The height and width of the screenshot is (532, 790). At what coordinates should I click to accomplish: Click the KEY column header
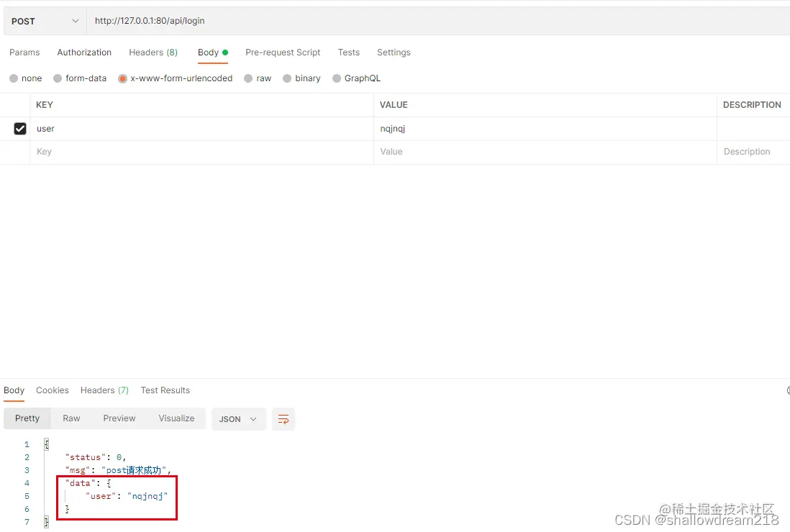[45, 105]
